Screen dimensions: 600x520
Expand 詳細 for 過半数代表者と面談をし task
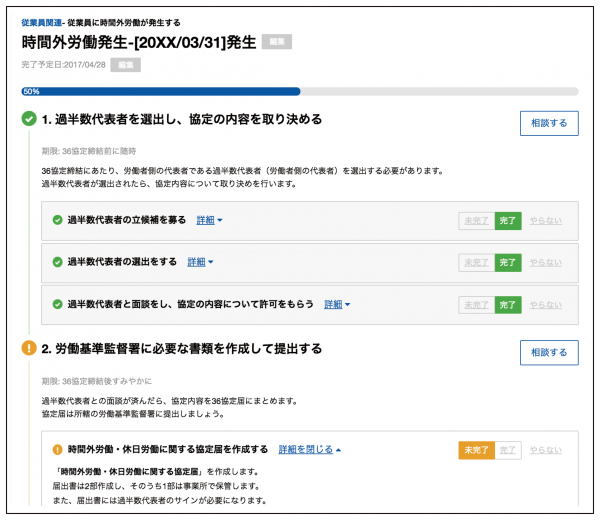pos(337,304)
